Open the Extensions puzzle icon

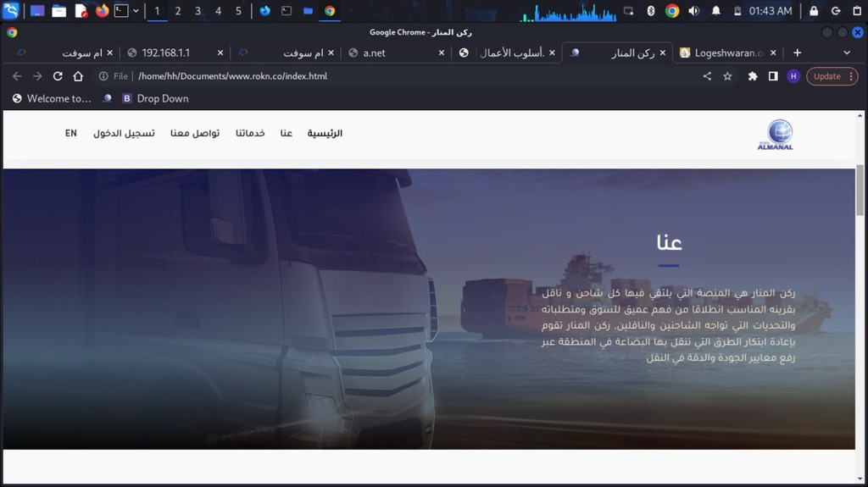tap(753, 76)
